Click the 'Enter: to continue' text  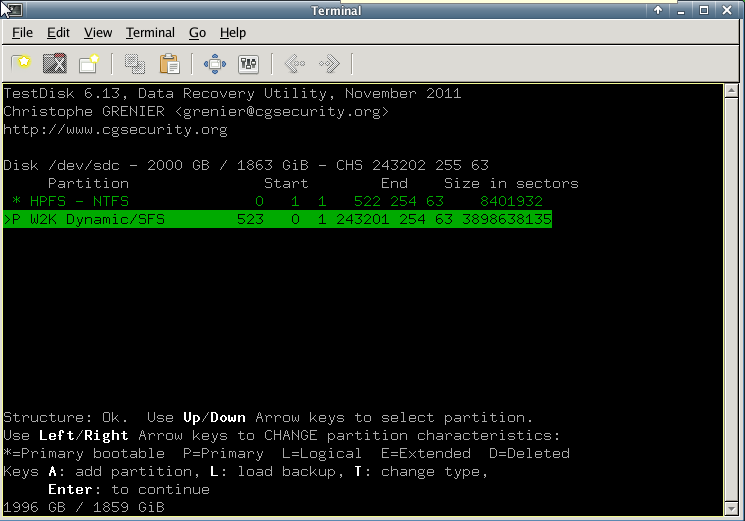pos(129,490)
